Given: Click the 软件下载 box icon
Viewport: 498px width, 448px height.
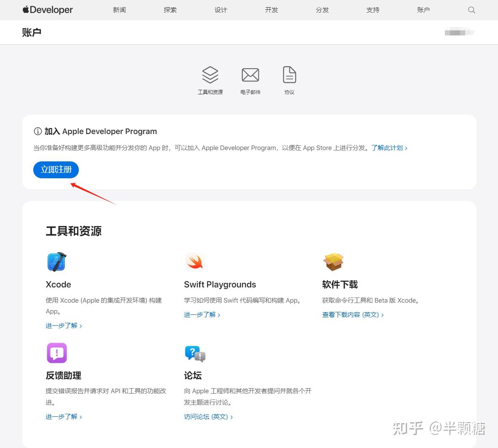Looking at the screenshot, I should point(333,262).
